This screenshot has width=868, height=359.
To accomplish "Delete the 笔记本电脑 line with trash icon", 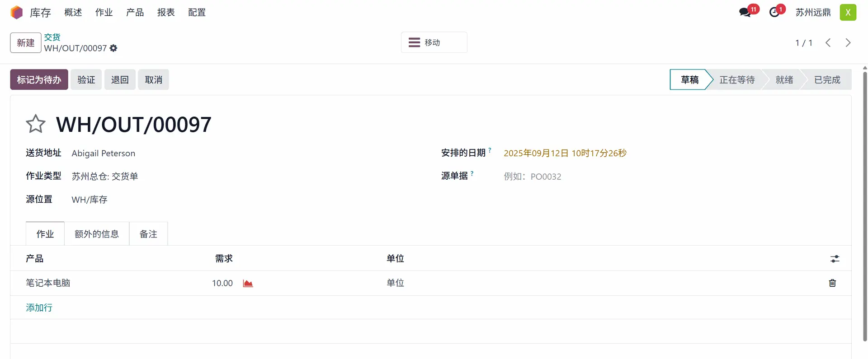I will click(x=832, y=283).
